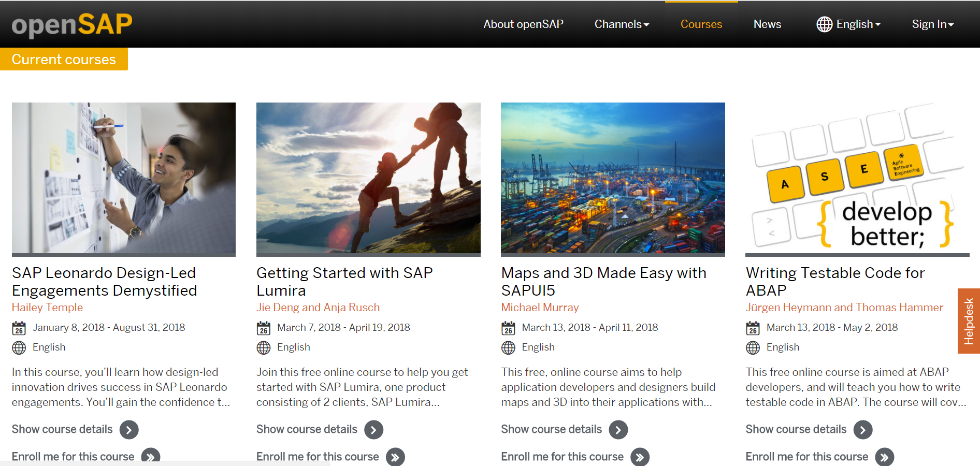This screenshot has height=466, width=980.
Task: Click instructor name Hailey Temple
Action: coord(47,308)
